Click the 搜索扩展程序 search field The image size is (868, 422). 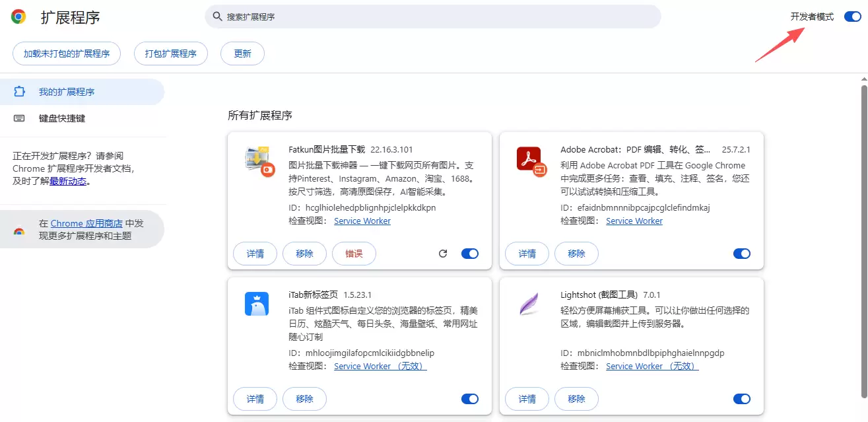[433, 17]
